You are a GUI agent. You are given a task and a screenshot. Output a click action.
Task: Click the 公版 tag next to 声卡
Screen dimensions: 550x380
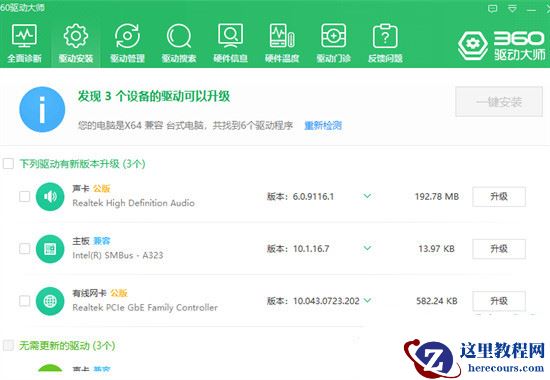point(102,189)
